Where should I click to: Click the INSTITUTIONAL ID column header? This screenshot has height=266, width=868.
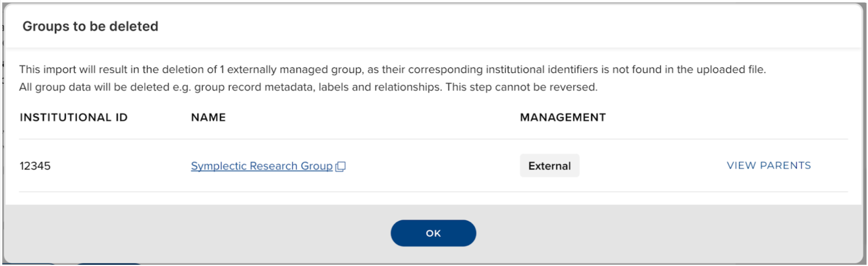73,117
